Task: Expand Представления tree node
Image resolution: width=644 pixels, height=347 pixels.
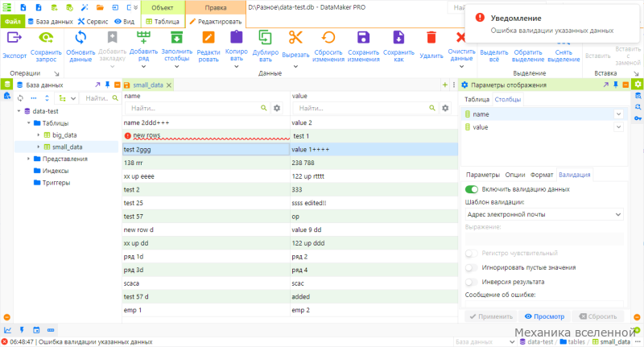Action: point(29,159)
